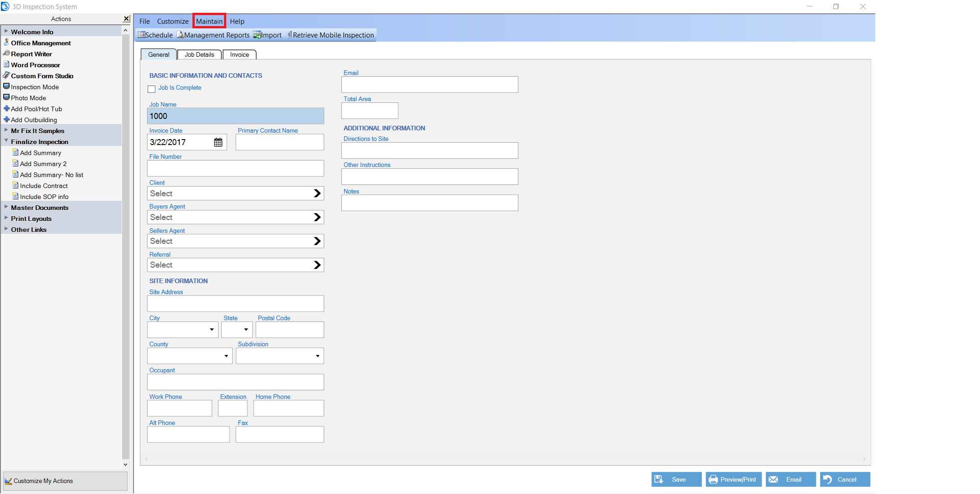Switch to the Invoice tab
This screenshot has height=494, width=980.
[x=240, y=54]
